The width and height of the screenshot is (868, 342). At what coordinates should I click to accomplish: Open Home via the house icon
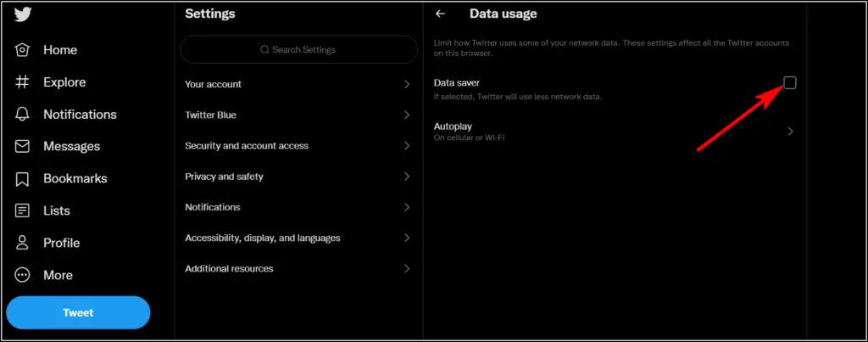(x=22, y=50)
